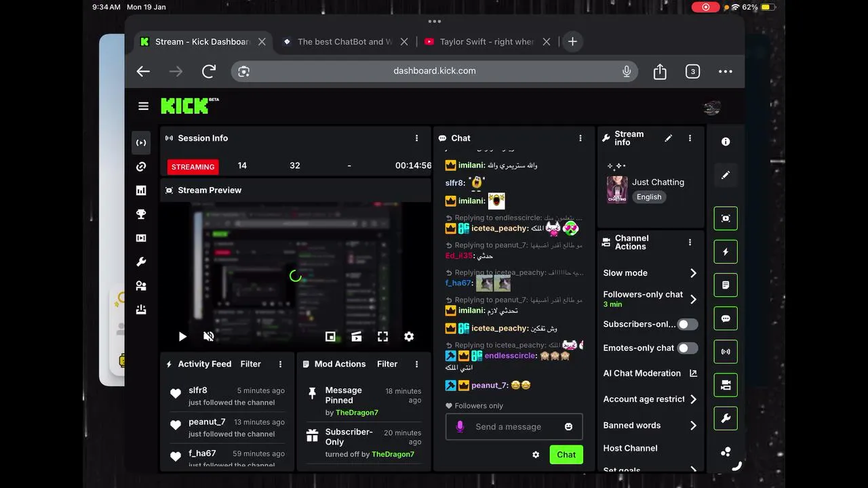Tap the screen recording indicator in status bar
This screenshot has width=868, height=488.
706,7
